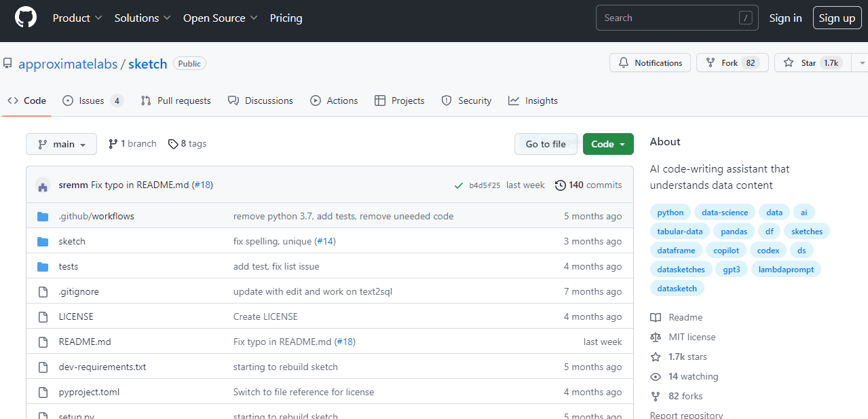868x419 pixels.
Task: Click sremm's avatar in commit row
Action: [43, 185]
